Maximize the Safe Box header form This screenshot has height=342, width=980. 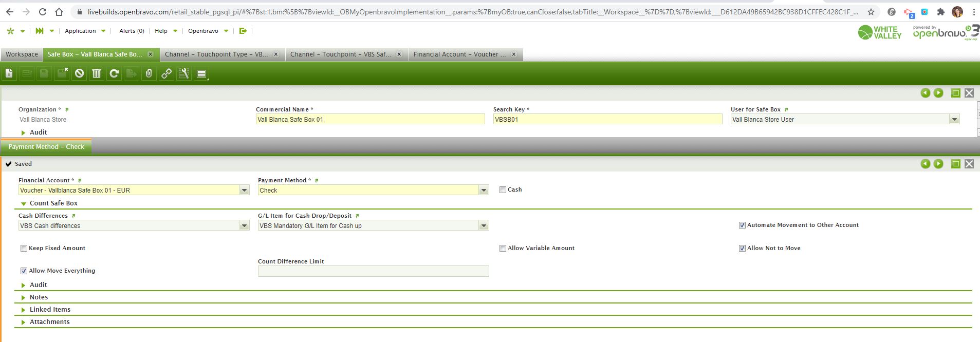(956, 93)
